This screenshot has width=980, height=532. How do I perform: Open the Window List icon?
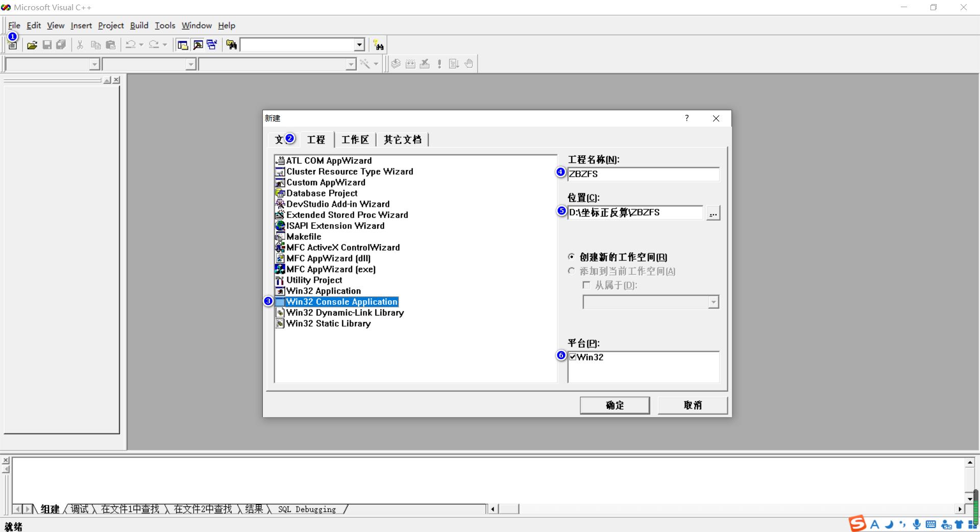[212, 45]
